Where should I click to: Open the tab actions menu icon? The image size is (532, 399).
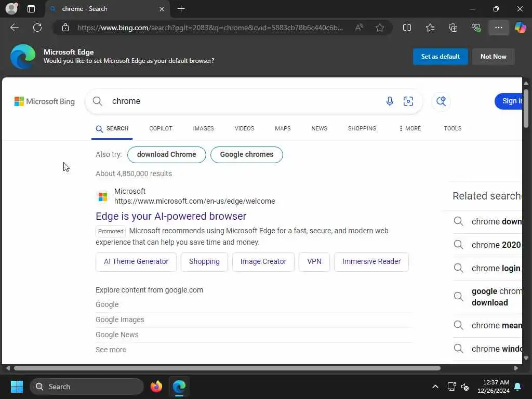click(31, 9)
